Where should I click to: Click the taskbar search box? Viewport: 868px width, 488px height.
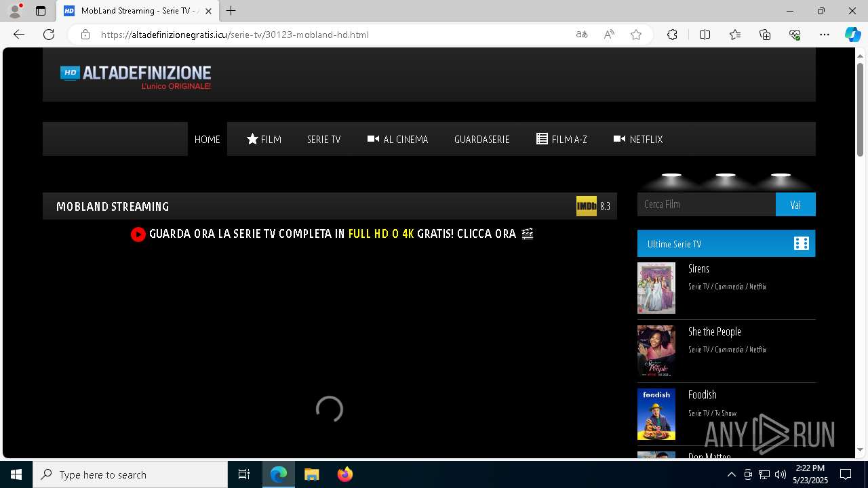pyautogui.click(x=130, y=474)
